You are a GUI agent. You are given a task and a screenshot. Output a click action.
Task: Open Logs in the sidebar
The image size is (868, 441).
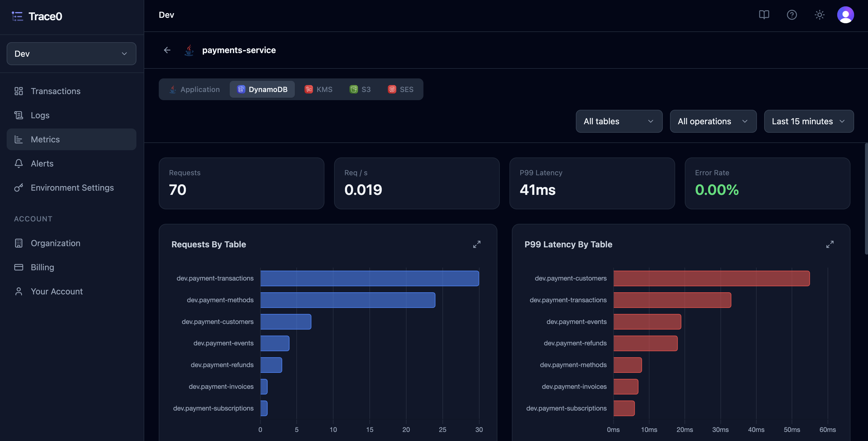click(72, 115)
